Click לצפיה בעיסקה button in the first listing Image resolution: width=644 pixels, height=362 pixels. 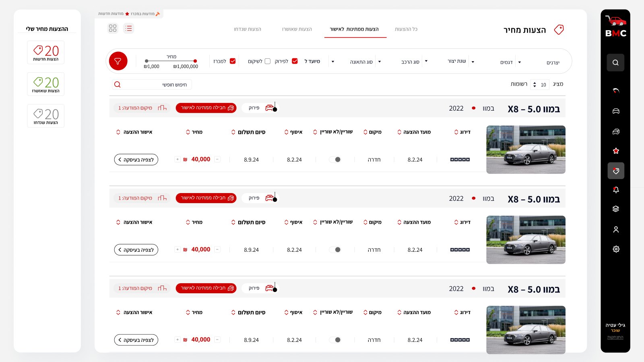[x=136, y=160]
